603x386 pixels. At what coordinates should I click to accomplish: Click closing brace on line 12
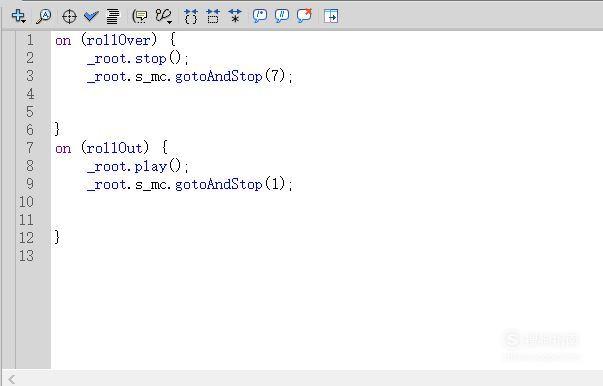pos(57,237)
